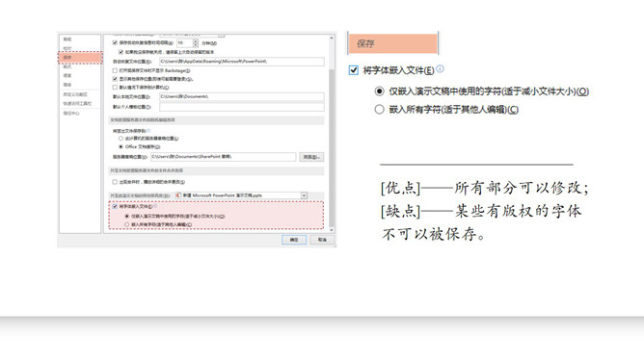Toggle don't show Backstage checkbox

click(115, 70)
